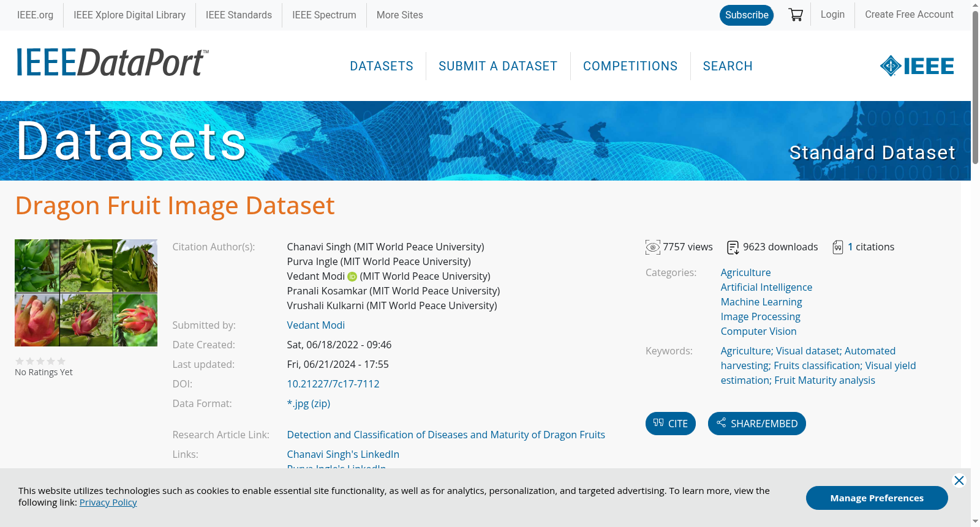Click the IEEE DataPort logo
Screen dimensions: 980x527
coord(112,62)
